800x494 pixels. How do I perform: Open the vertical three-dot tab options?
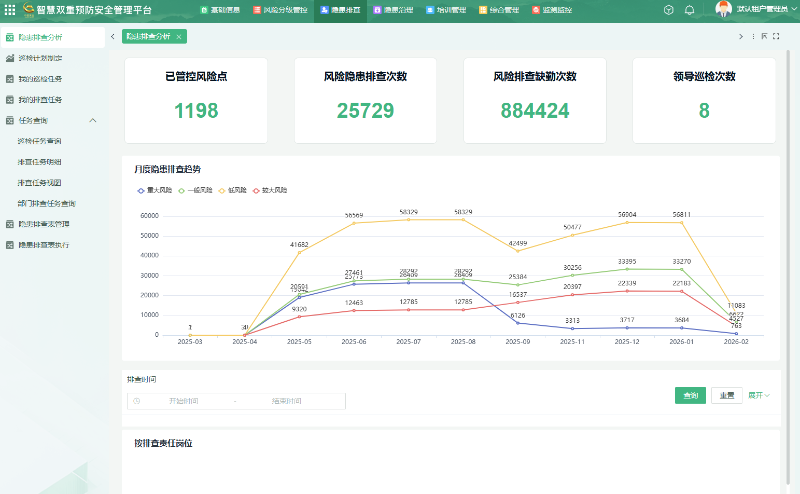(x=753, y=36)
